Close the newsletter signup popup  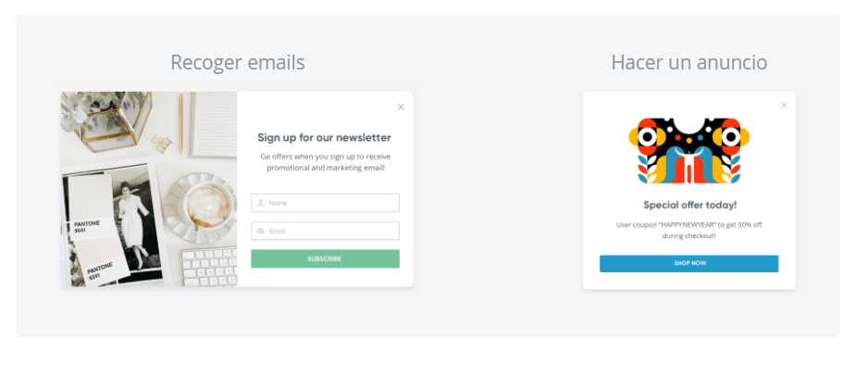click(401, 107)
